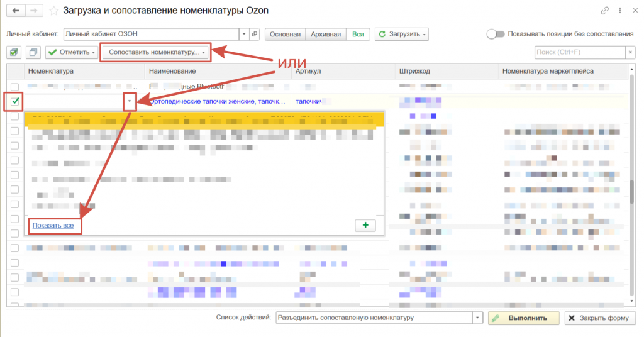This screenshot has height=337, width=644.
Task: Click green plus to create new nomenclature
Action: 365,225
